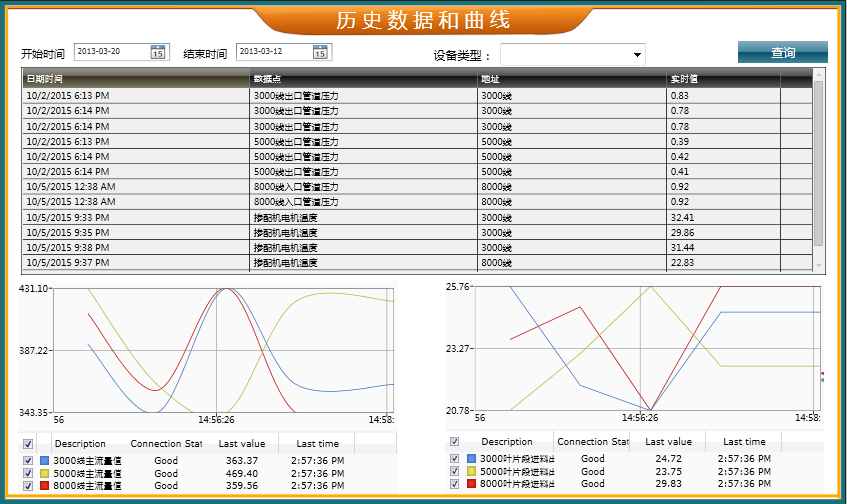This screenshot has height=504, width=847.
Task: Click the end date field showing 2013-03-12
Action: point(273,52)
